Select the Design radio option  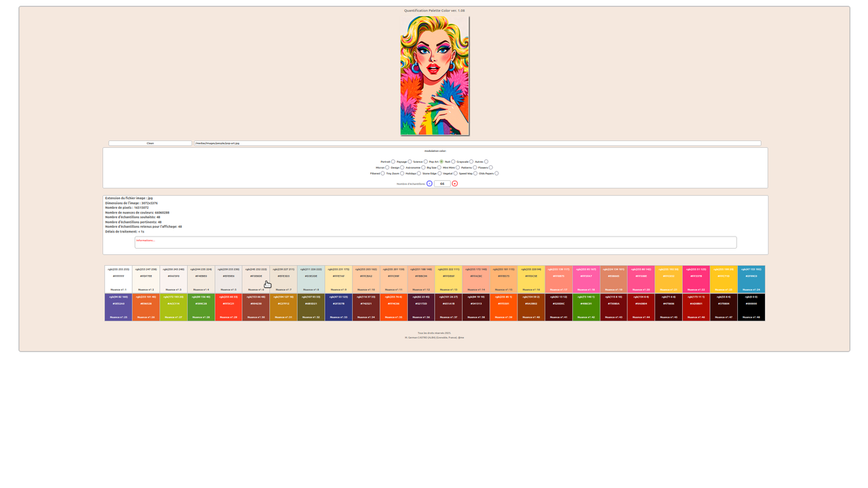pos(402,167)
